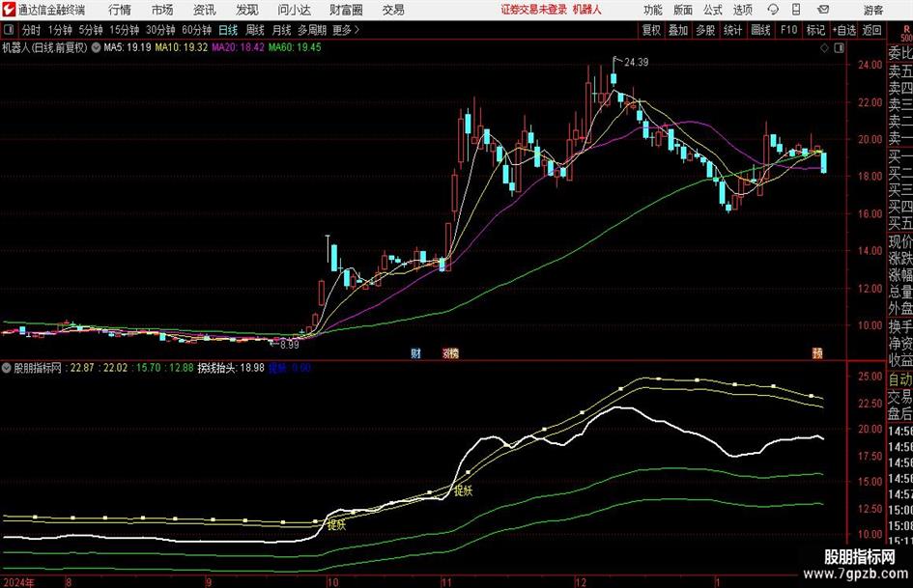913x588 pixels.
Task: Open the mobile phone icon in the title bar
Action: click(x=796, y=10)
